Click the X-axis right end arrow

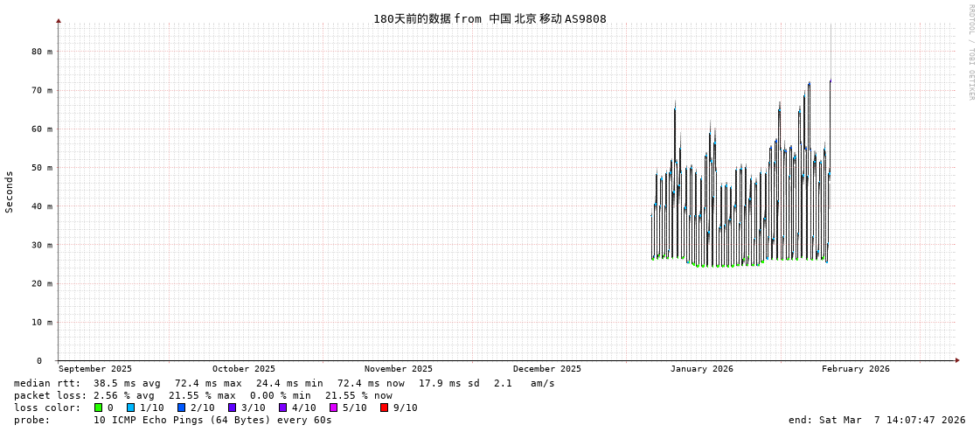[957, 360]
